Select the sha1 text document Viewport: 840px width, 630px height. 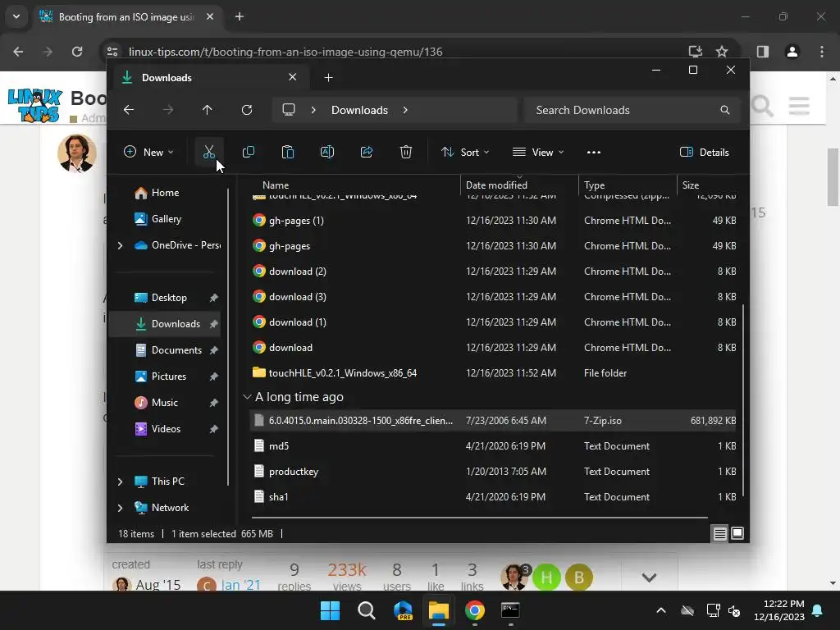(493, 497)
